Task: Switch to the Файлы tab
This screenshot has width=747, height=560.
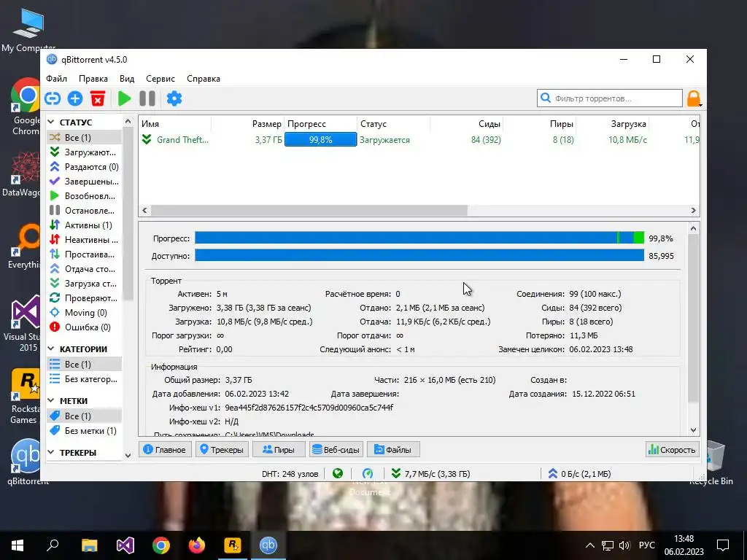Action: [x=393, y=449]
